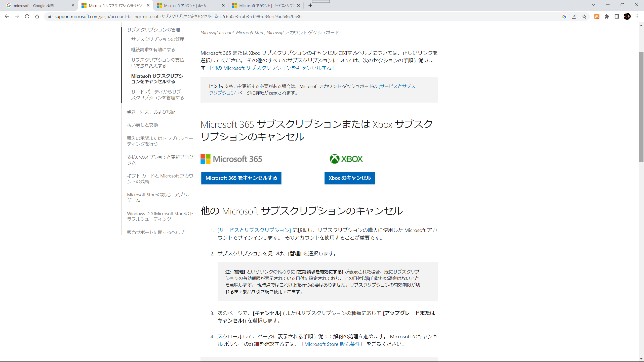Open サード パーティからサブスクリプションを管理する item
Image resolution: width=644 pixels, height=362 pixels.
point(157,95)
